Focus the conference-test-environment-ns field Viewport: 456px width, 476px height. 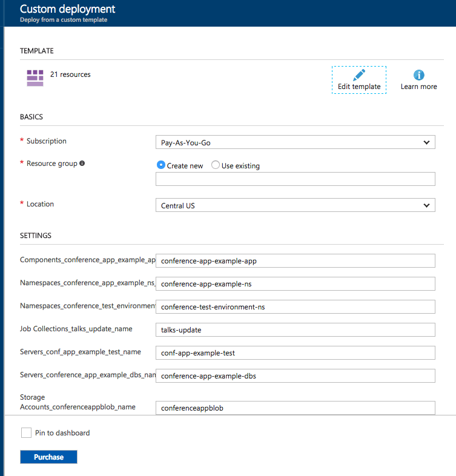pyautogui.click(x=295, y=307)
